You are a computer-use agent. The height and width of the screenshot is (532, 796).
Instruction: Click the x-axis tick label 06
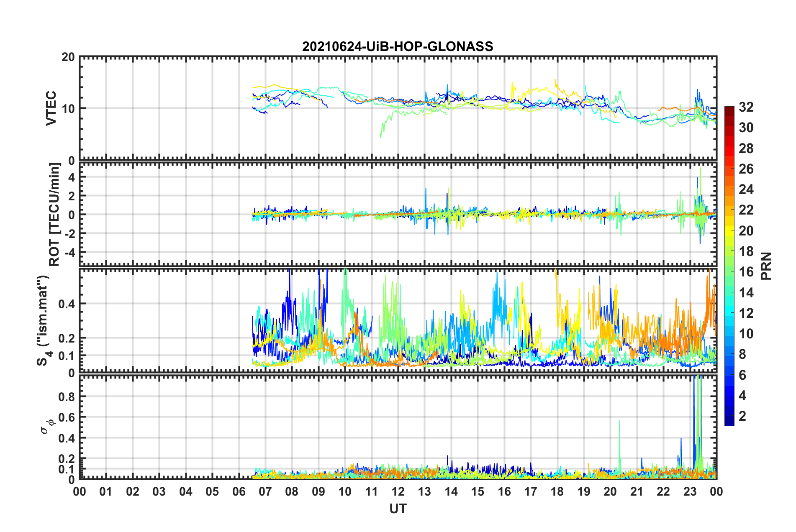pyautogui.click(x=239, y=491)
